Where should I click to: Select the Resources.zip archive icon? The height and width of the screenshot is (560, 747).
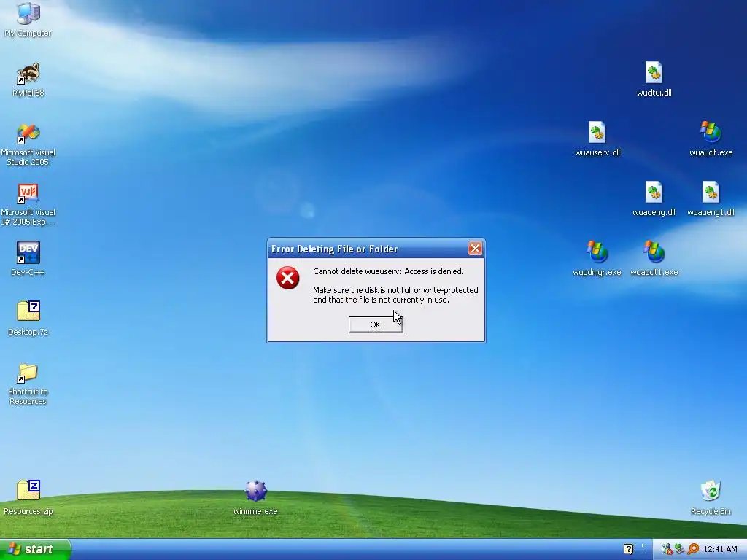coord(28,497)
